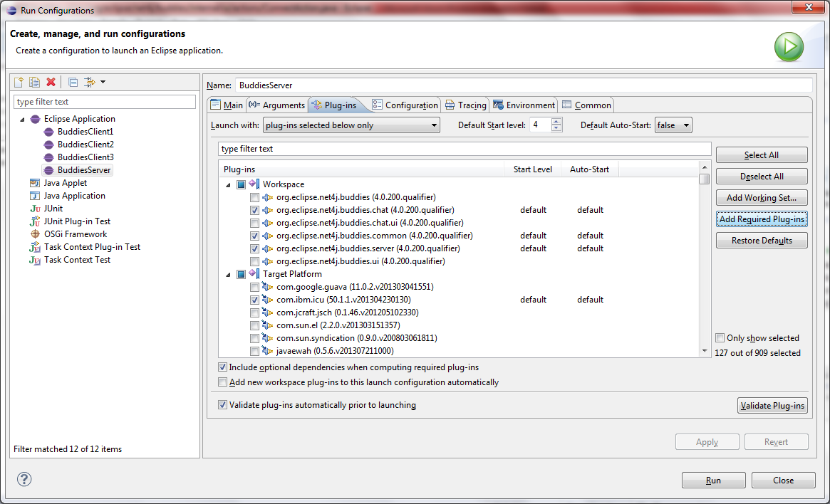This screenshot has height=504, width=830.
Task: Check org.eclipse.net4j.buddies (4.0.200.qualifier) plug-in
Action: pos(254,197)
